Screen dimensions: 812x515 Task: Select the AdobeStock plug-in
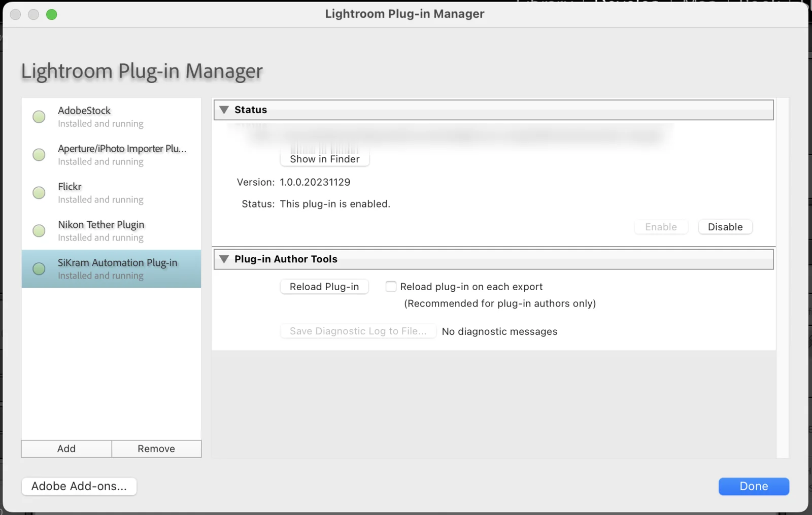(x=111, y=117)
